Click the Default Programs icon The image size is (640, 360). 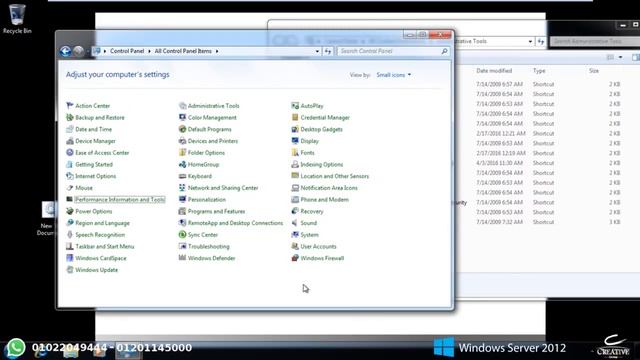pos(182,129)
